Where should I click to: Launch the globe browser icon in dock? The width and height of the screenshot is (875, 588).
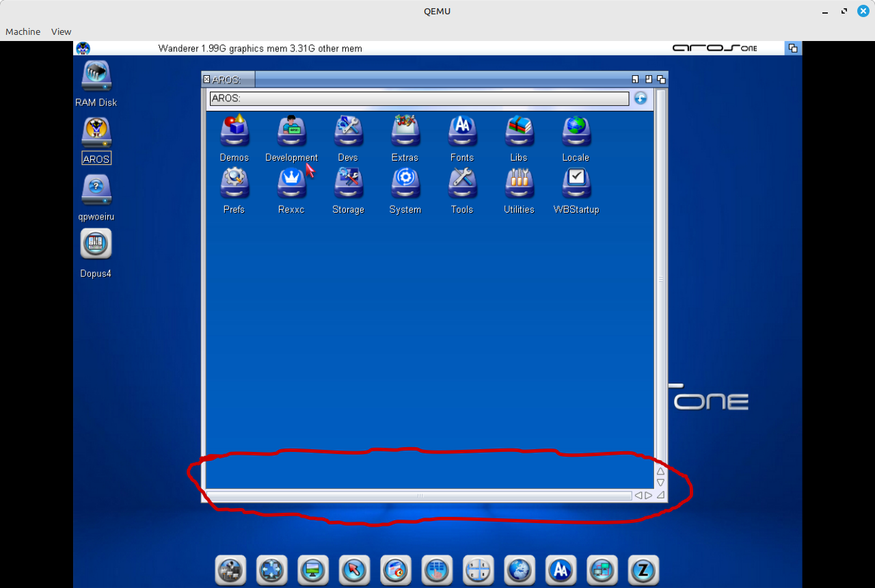tap(520, 570)
